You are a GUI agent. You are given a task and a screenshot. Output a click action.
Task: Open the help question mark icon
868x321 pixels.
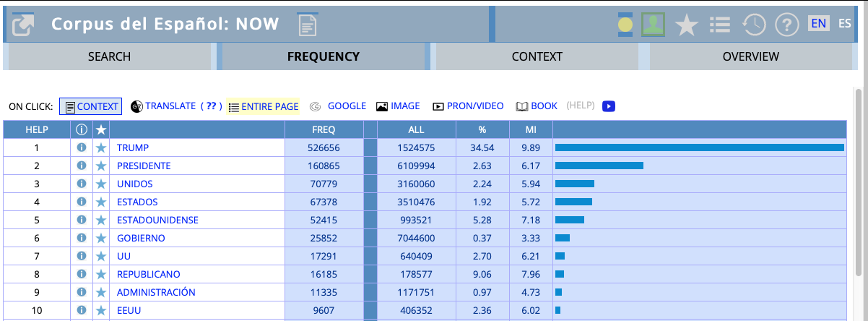(786, 25)
